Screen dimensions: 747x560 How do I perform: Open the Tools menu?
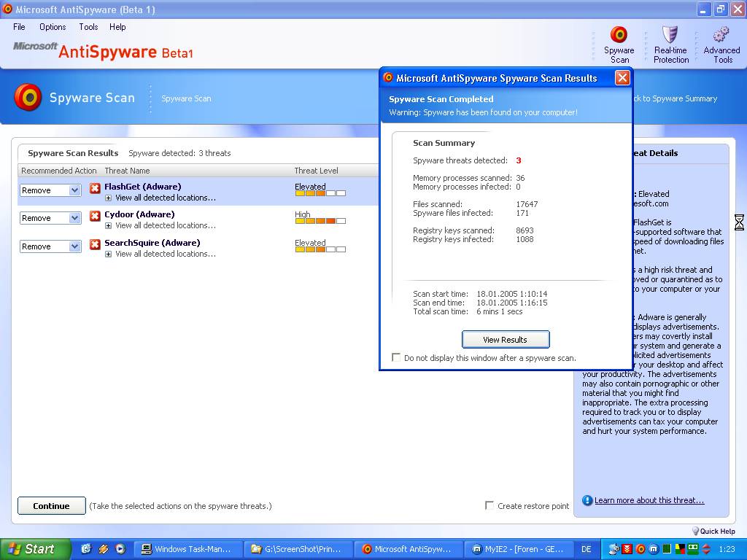pyautogui.click(x=88, y=27)
